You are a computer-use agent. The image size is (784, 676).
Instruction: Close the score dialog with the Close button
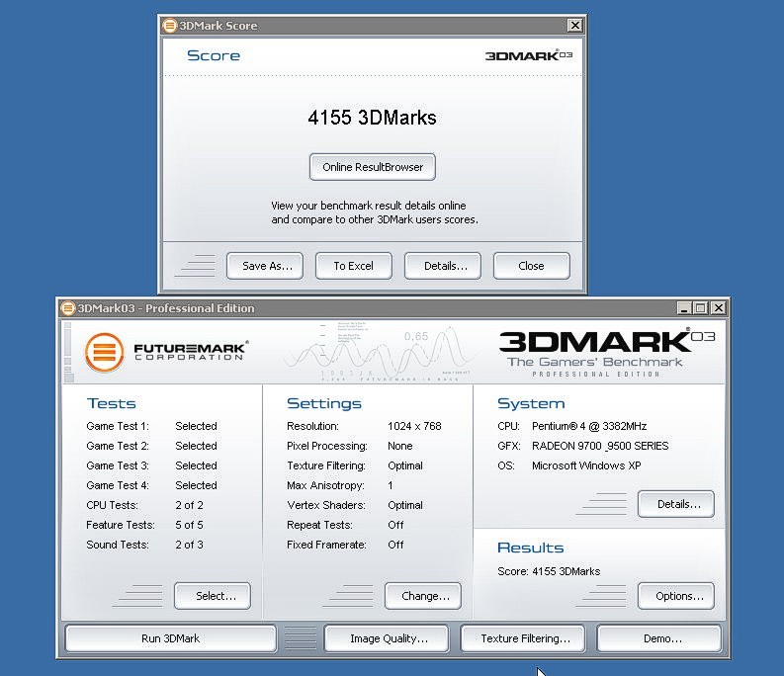(532, 266)
